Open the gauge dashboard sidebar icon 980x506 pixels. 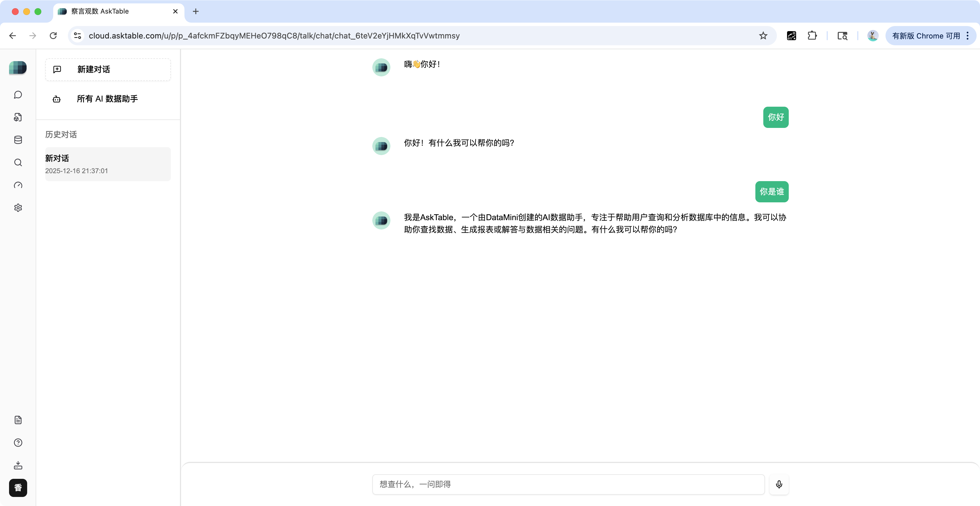18,185
